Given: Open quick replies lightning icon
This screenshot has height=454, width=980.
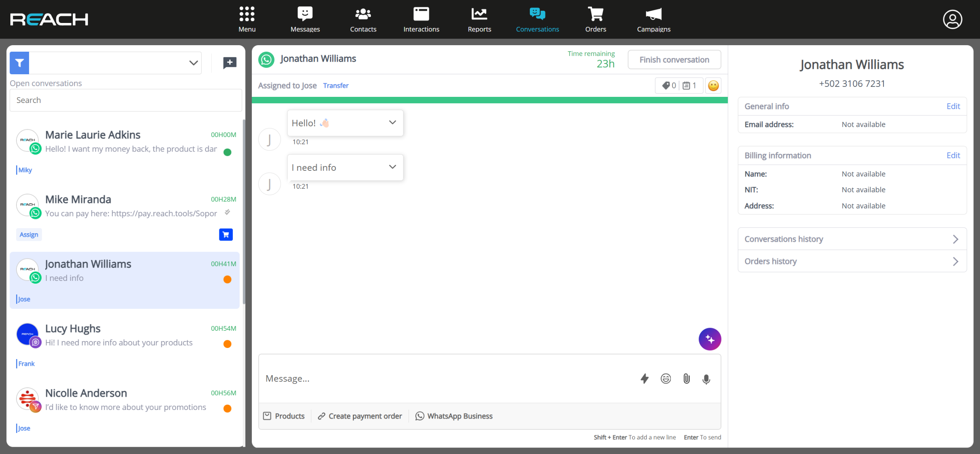Looking at the screenshot, I should (x=645, y=379).
